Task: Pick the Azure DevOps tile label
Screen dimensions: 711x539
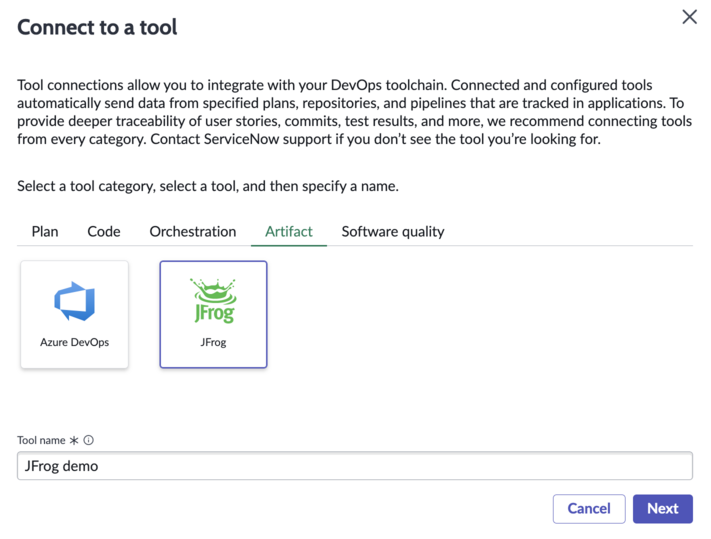Action: (x=74, y=342)
